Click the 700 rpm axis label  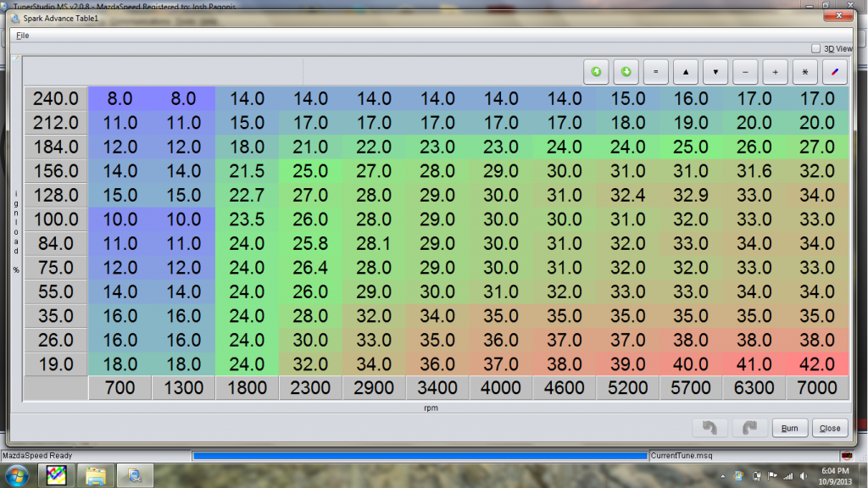119,388
